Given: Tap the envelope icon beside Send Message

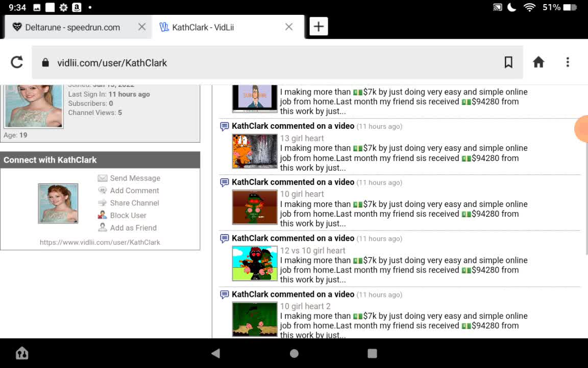Looking at the screenshot, I should click(x=103, y=178).
